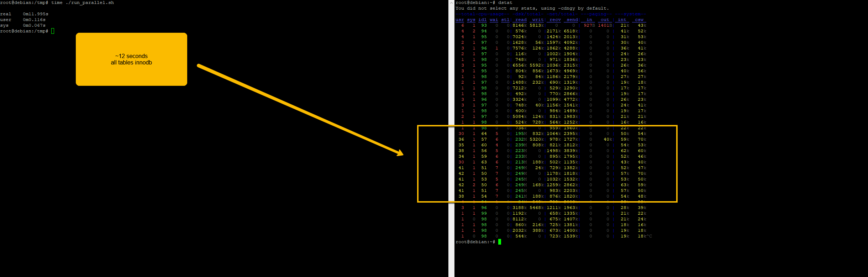Select the 'csw' system column header
Viewport: 868px width, 277px height.
pyautogui.click(x=639, y=20)
